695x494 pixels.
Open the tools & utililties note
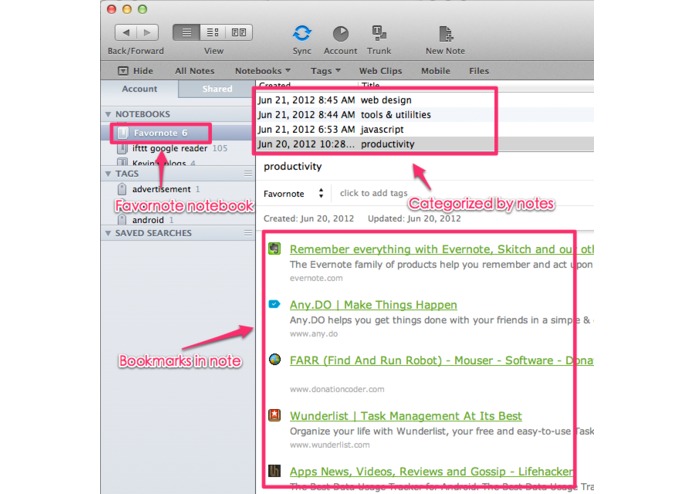point(426,115)
